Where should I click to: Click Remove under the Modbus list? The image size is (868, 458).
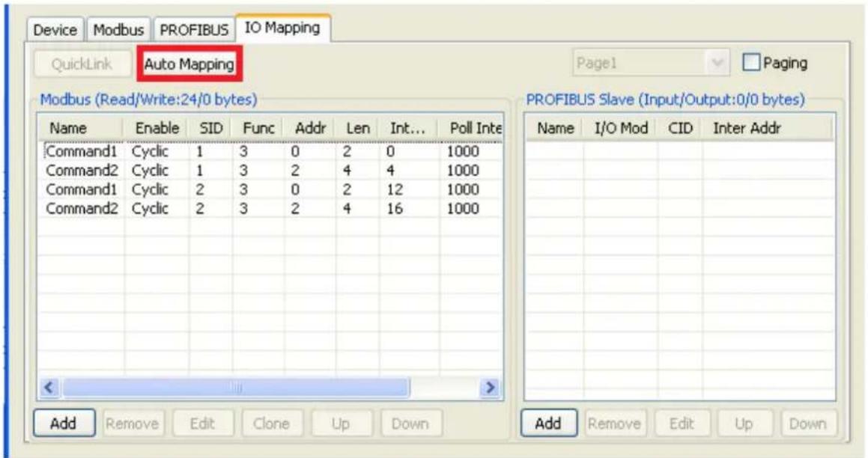(133, 424)
